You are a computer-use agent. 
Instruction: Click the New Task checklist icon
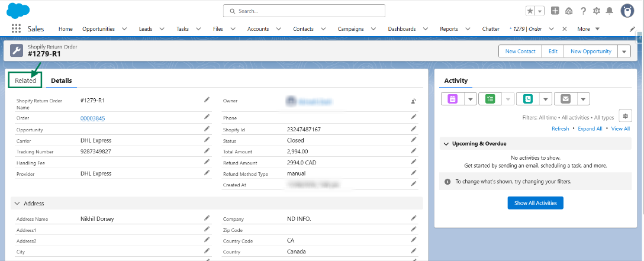490,99
